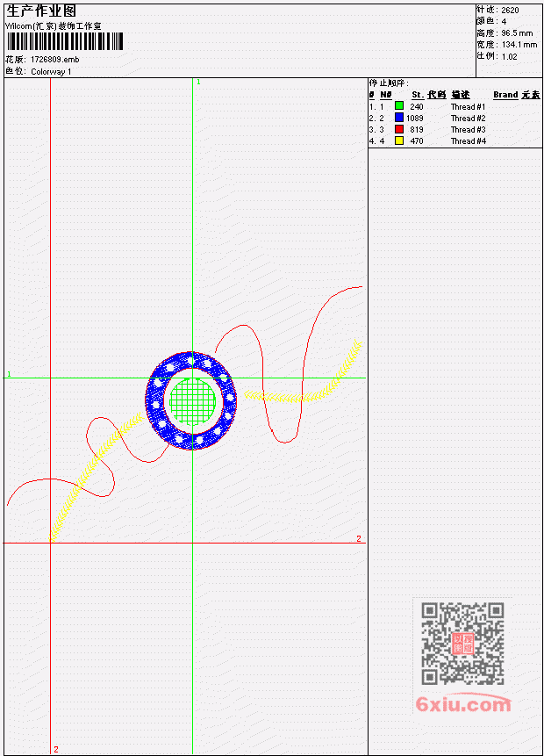
Task: Click the blue swatch for Thread #2
Action: pos(399,117)
